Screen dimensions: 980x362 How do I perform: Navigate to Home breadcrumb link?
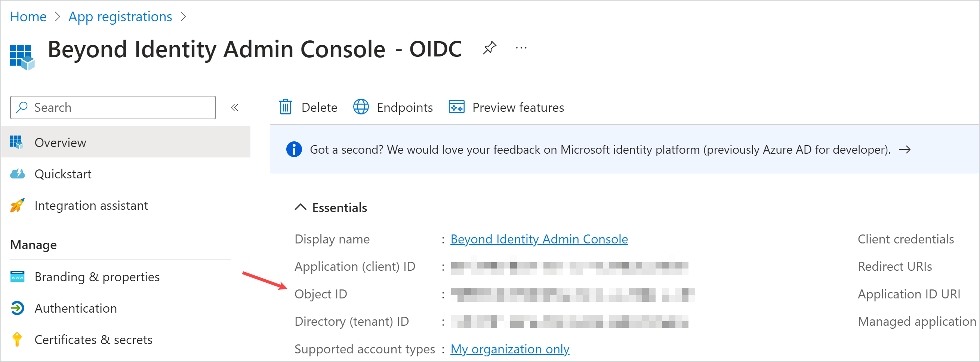click(28, 17)
